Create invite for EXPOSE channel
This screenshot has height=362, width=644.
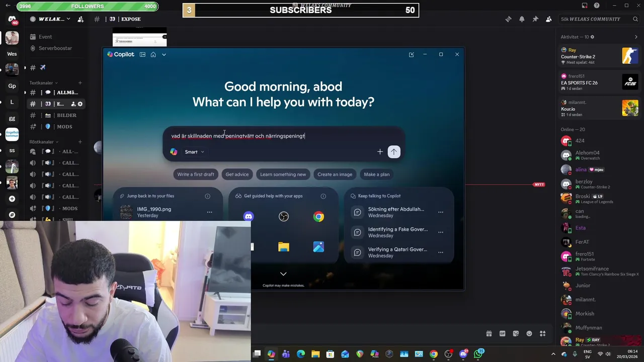[x=73, y=104]
